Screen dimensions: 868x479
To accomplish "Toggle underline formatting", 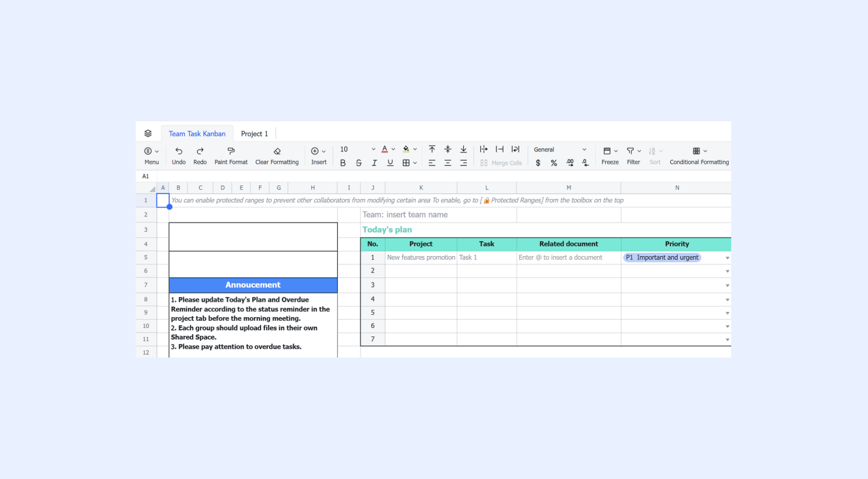I will (x=390, y=163).
